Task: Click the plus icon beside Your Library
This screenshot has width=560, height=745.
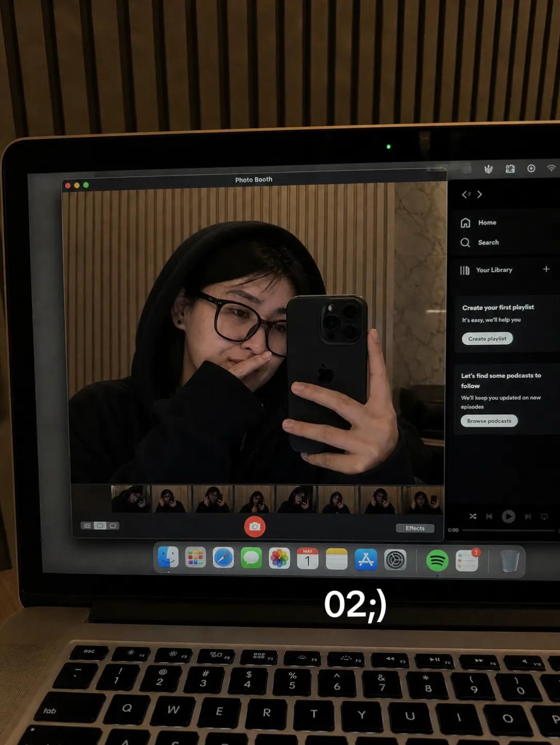Action: [546, 269]
